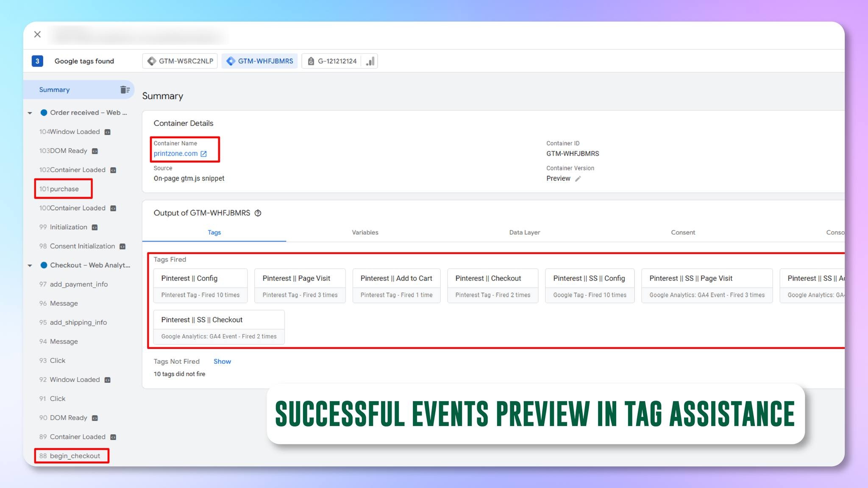The height and width of the screenshot is (488, 868).
Task: Select event 89 Container Loaded
Action: tap(72, 437)
